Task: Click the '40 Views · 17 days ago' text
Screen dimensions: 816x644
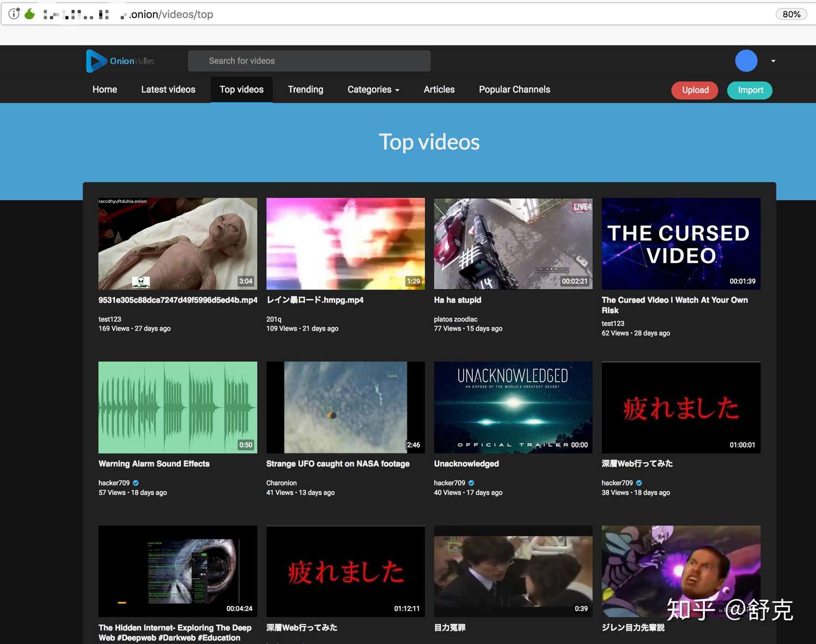Action: click(x=468, y=493)
